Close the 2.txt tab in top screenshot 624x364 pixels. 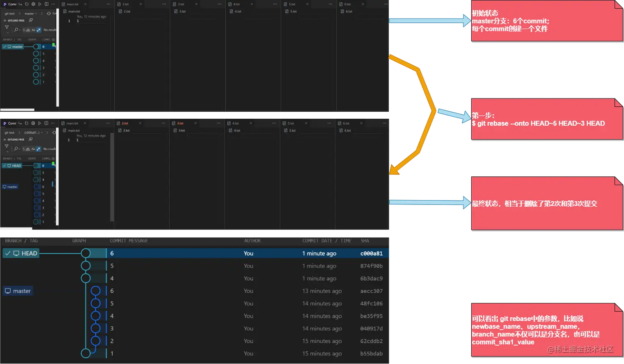point(141,4)
